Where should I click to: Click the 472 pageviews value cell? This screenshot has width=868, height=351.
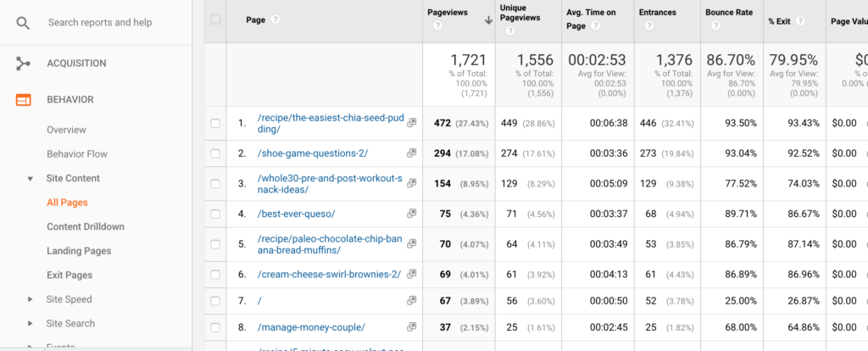tap(442, 123)
